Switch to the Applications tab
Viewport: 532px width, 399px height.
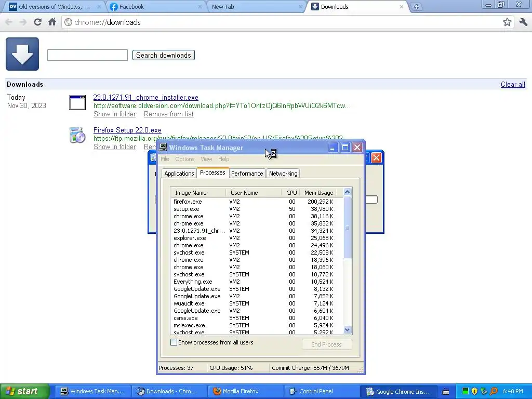coord(179,174)
